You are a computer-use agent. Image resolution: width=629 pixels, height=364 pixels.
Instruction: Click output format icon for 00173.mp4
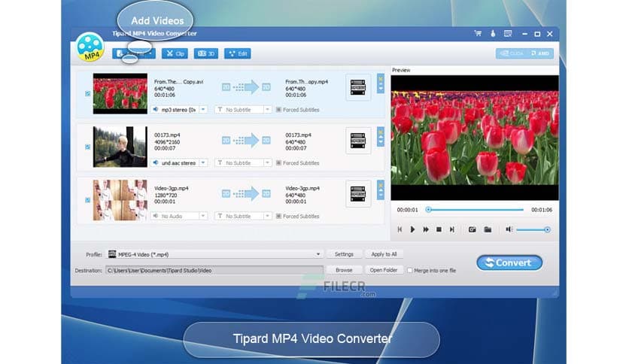[358, 141]
